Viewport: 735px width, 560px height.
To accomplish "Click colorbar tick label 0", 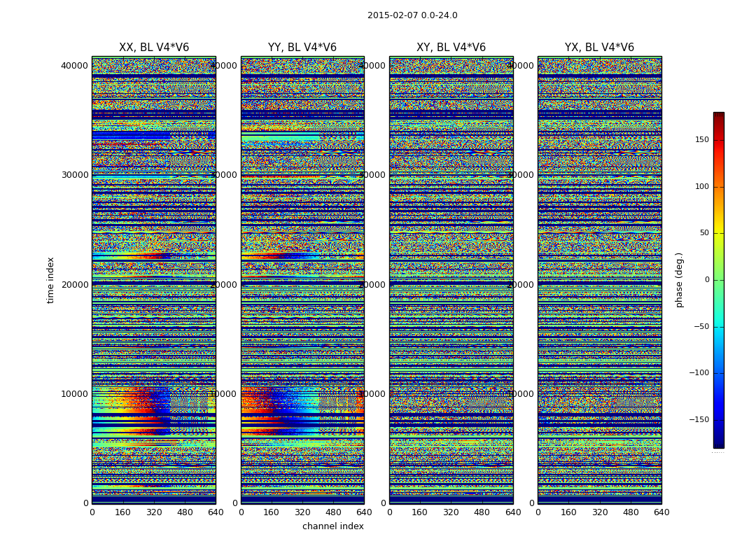I will (707, 280).
